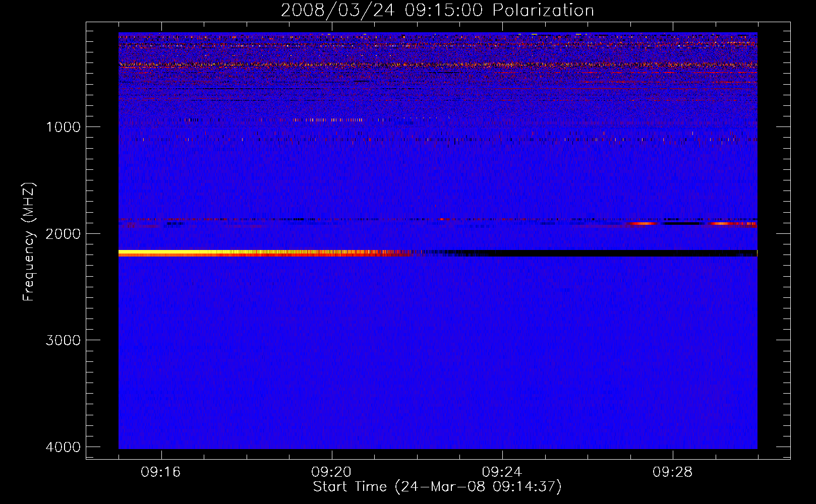This screenshot has height=504, width=816.
Task: Click the black section of the 2200 MHz band
Action: (x=605, y=253)
